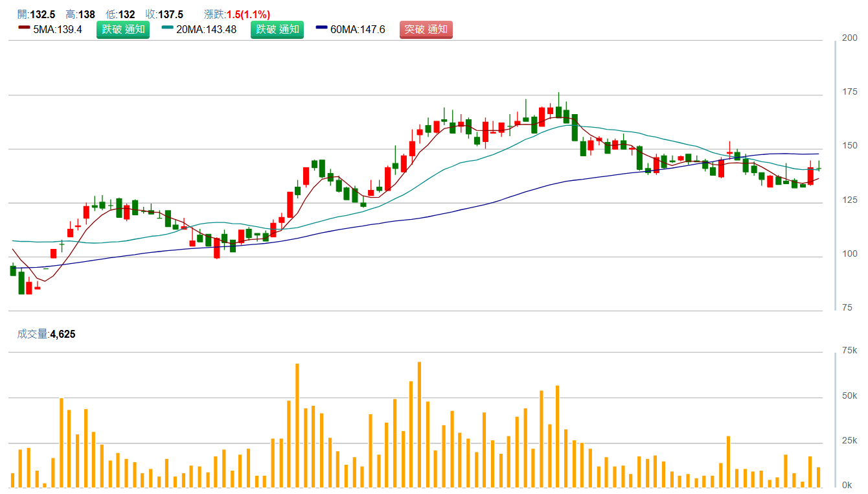Viewport: 868px width, 494px height.
Task: Click the 跌破 通知 button beside 5MA
Action: pyautogui.click(x=123, y=29)
